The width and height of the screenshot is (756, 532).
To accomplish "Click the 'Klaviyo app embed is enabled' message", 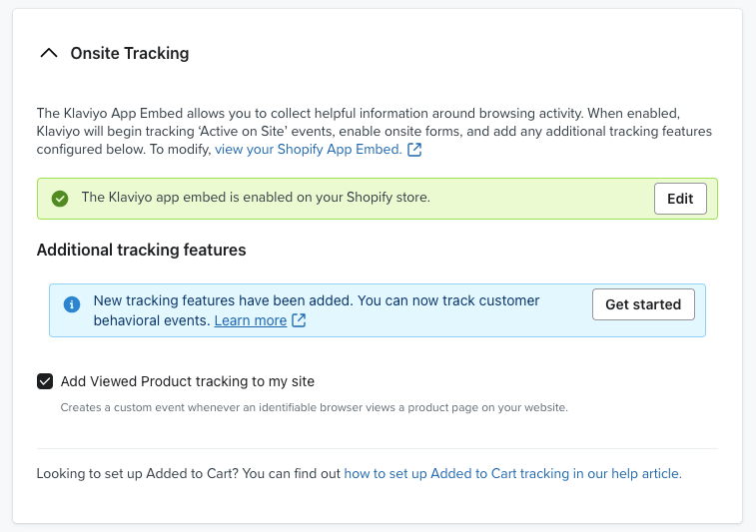I will tap(256, 198).
